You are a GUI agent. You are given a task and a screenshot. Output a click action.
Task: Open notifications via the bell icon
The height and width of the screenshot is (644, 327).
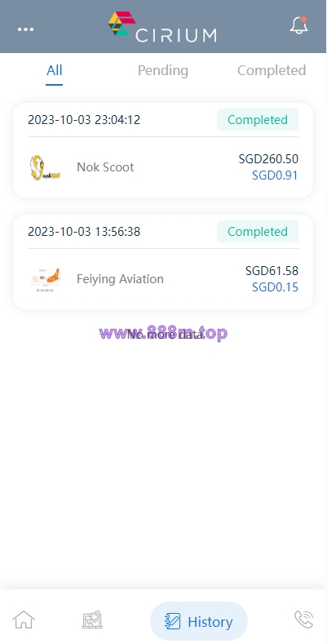tap(298, 25)
